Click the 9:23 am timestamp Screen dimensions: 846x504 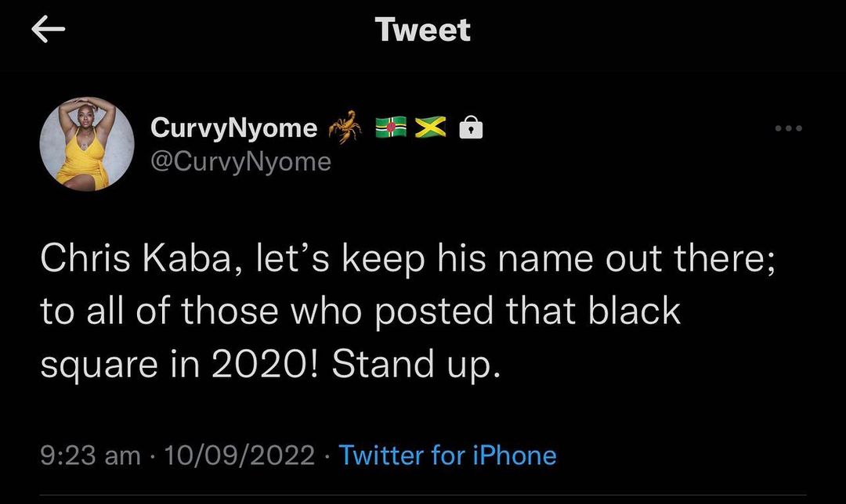pos(90,455)
